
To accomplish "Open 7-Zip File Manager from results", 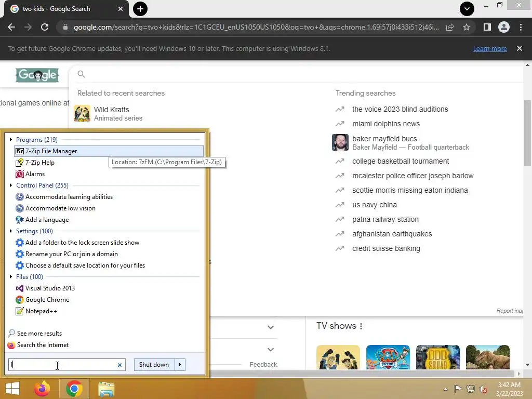I will point(109,151).
